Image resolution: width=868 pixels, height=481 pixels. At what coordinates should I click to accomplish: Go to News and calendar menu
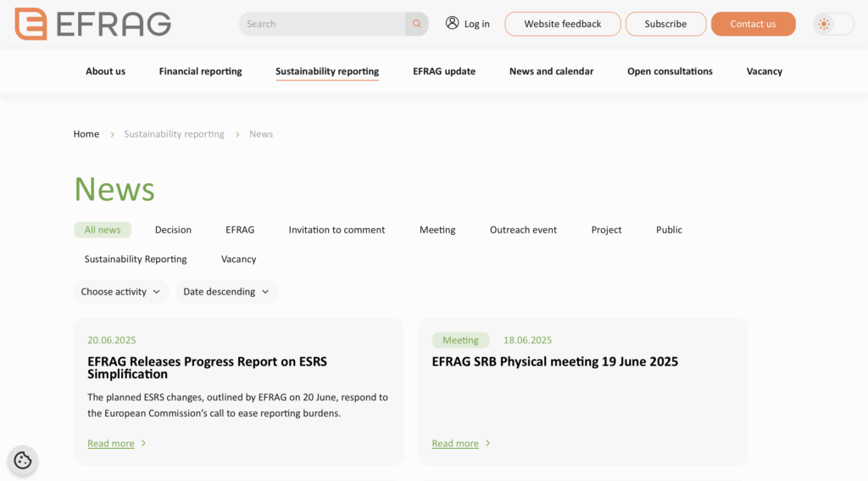tap(551, 71)
